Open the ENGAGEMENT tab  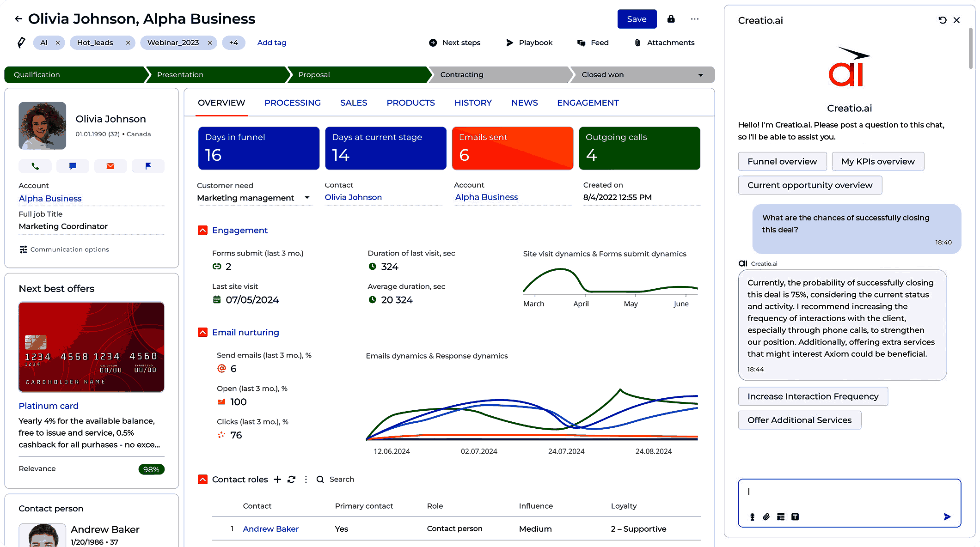click(x=588, y=103)
